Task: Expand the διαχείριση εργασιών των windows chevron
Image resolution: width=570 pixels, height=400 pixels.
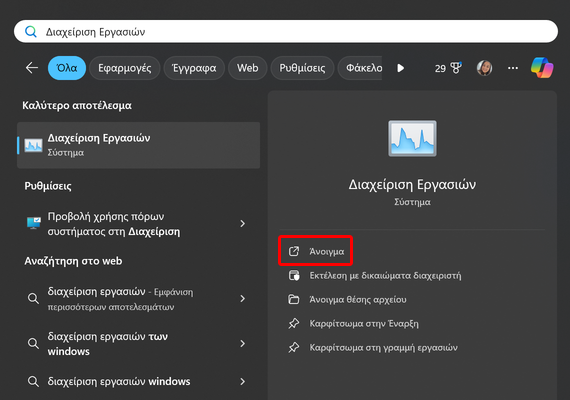Action: [242, 344]
